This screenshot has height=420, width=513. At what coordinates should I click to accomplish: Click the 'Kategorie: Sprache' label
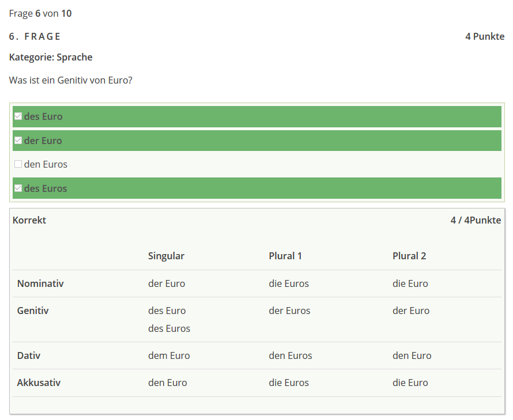click(x=51, y=57)
